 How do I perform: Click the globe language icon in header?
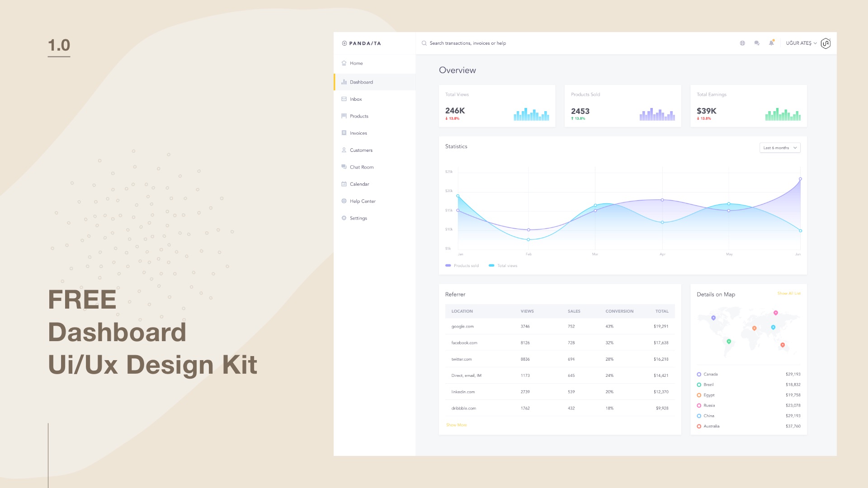coord(742,43)
